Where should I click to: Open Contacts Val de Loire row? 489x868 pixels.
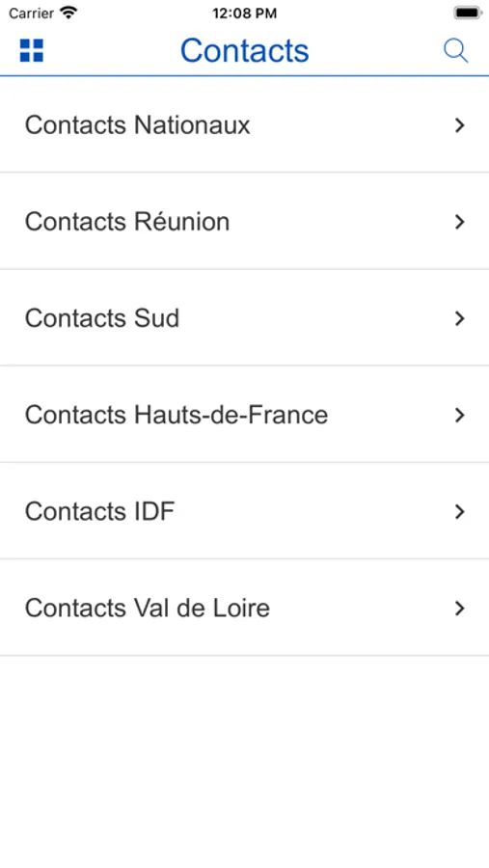coord(244,608)
